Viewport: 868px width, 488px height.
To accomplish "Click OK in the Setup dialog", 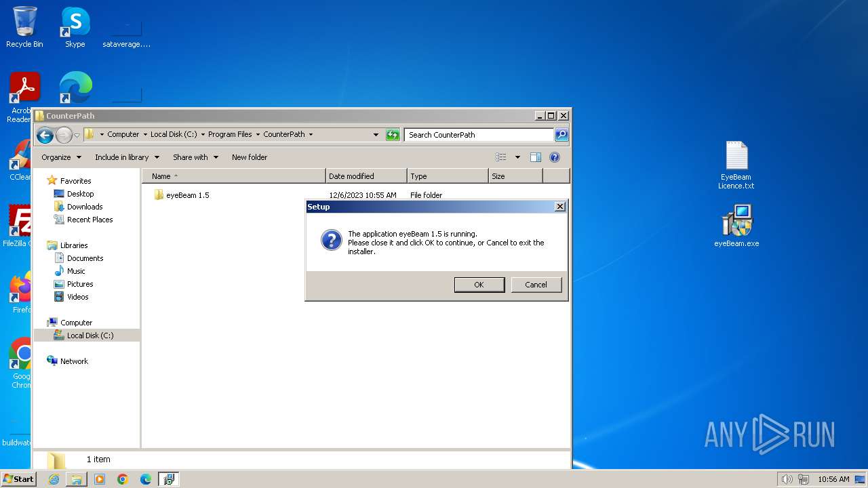I will pos(479,285).
